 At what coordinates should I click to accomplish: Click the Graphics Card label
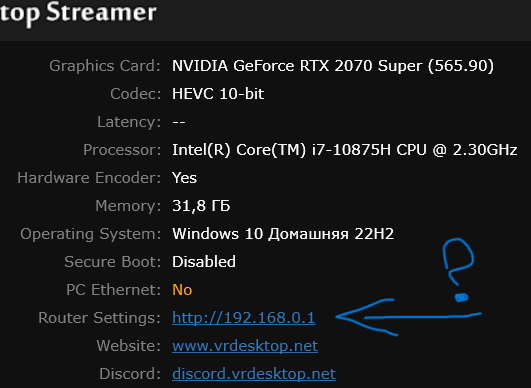pos(105,66)
